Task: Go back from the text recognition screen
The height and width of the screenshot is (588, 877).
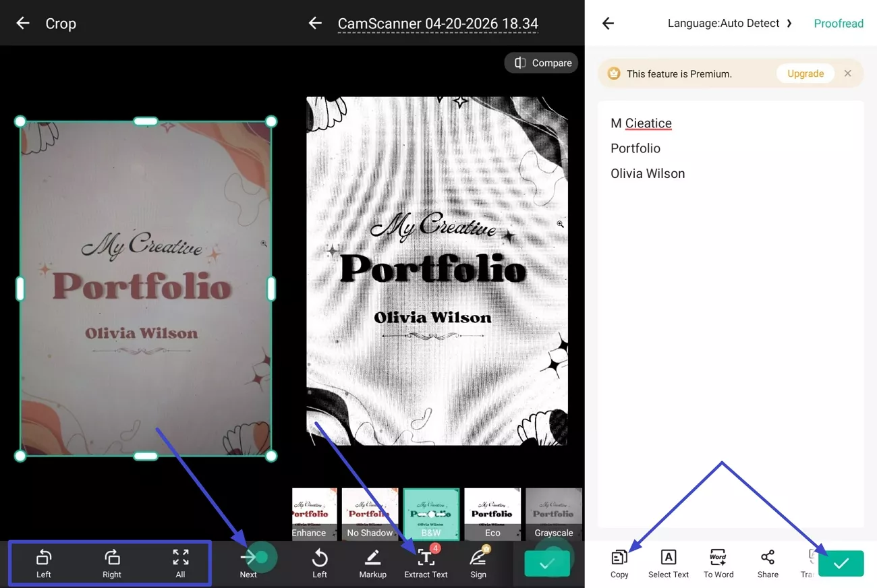Action: click(x=608, y=24)
